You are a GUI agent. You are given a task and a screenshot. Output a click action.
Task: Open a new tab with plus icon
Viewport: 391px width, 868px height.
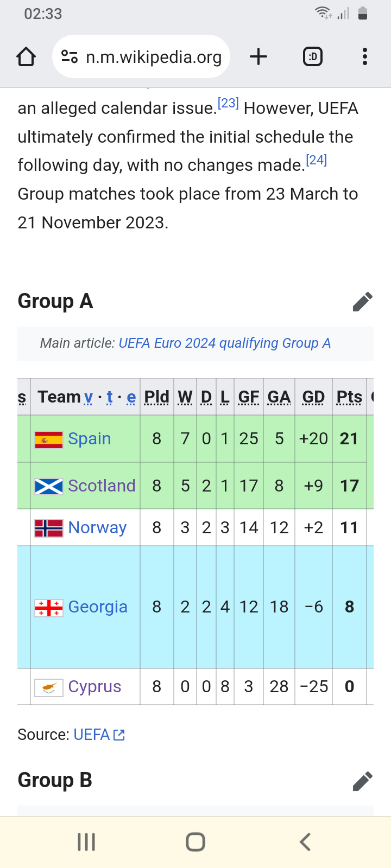coord(258,56)
